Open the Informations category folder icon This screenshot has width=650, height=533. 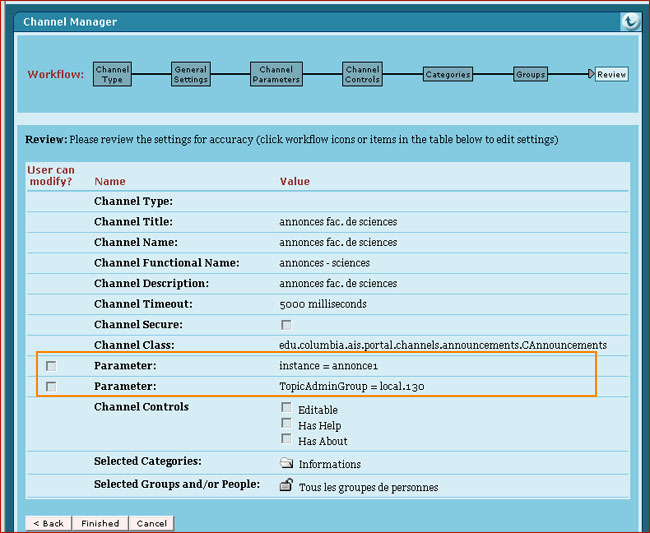pyautogui.click(x=286, y=464)
